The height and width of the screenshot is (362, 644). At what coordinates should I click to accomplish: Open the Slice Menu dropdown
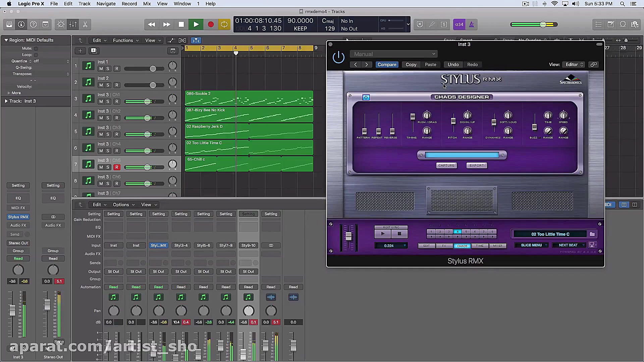532,245
